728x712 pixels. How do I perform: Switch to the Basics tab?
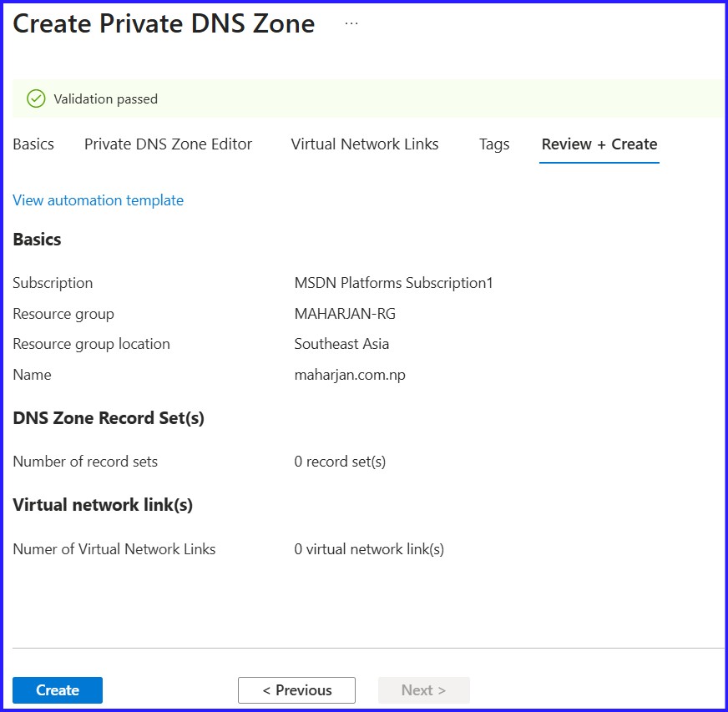[x=33, y=144]
